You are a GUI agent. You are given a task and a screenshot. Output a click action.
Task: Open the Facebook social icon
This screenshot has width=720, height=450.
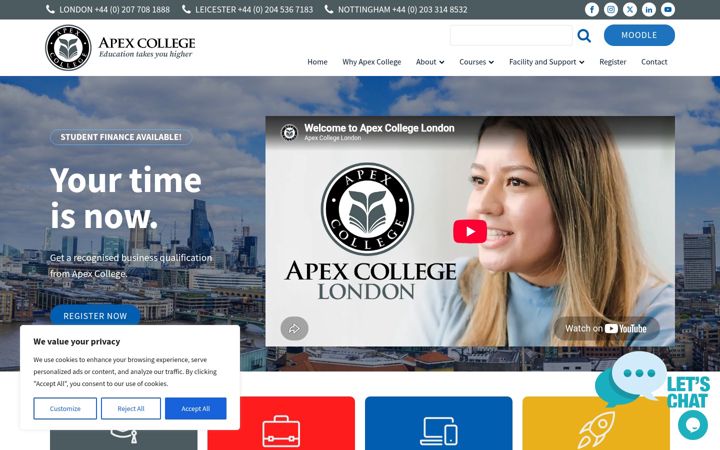(591, 9)
